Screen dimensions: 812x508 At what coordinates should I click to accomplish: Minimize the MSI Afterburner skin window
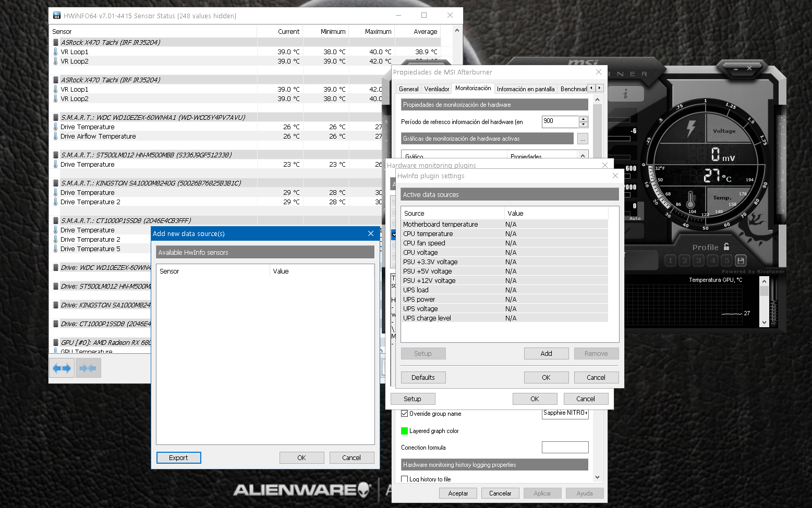pyautogui.click(x=736, y=68)
